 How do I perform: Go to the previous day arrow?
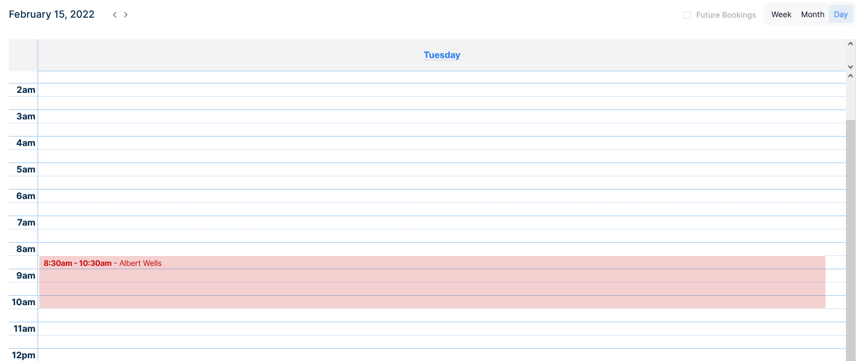click(114, 15)
